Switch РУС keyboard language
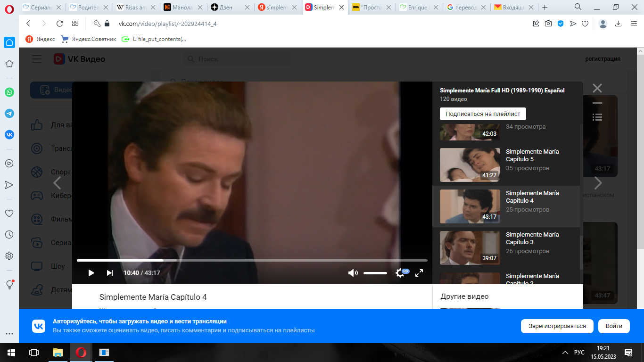The width and height of the screenshot is (644, 362). coord(579,353)
